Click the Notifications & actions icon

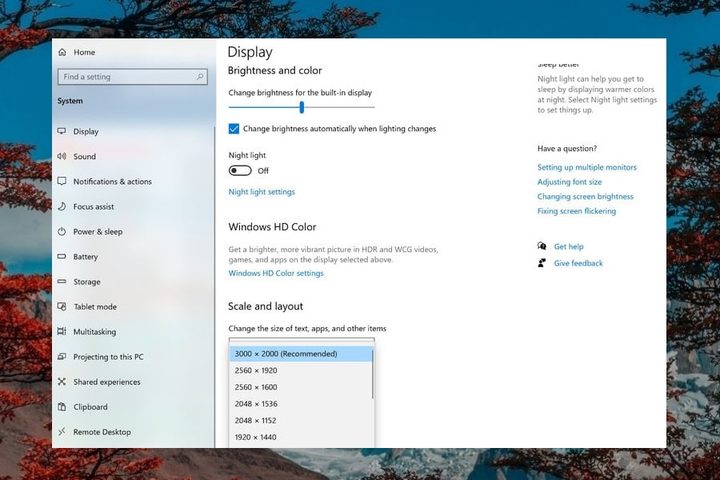tap(62, 181)
